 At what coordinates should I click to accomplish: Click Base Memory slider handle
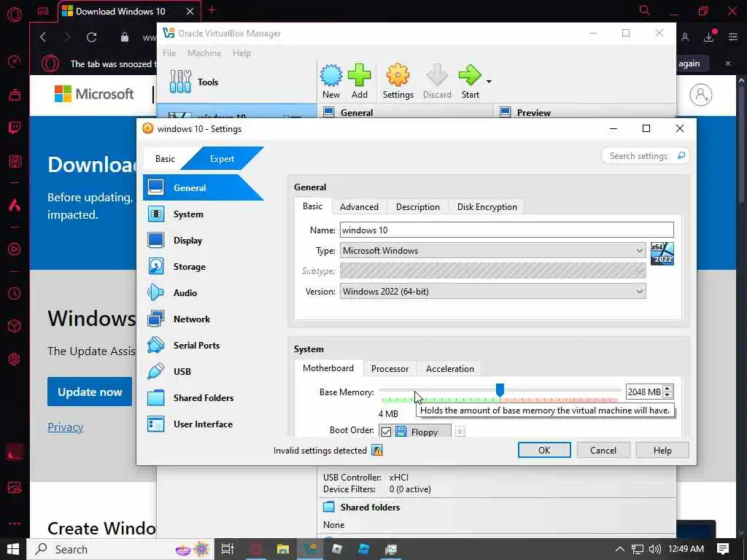click(x=500, y=391)
